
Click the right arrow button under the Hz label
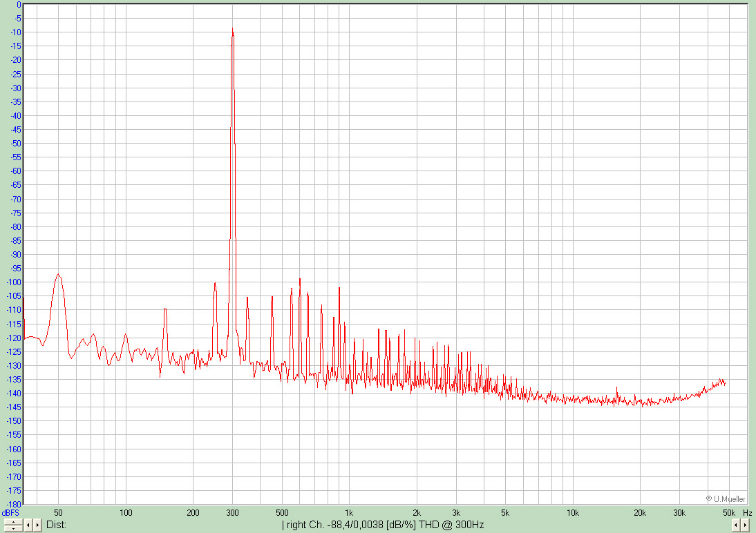746,525
